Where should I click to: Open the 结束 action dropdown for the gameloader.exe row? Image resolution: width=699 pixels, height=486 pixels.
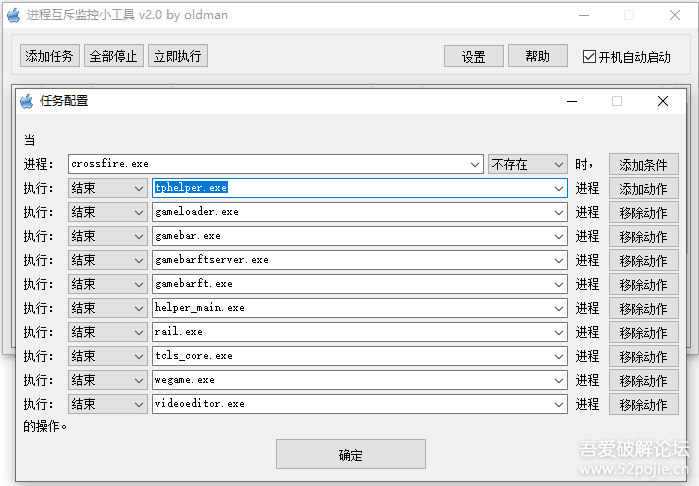[108, 212]
